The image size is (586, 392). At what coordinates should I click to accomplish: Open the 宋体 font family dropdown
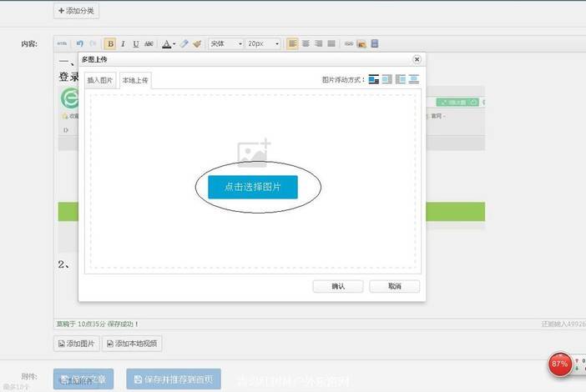pyautogui.click(x=226, y=43)
